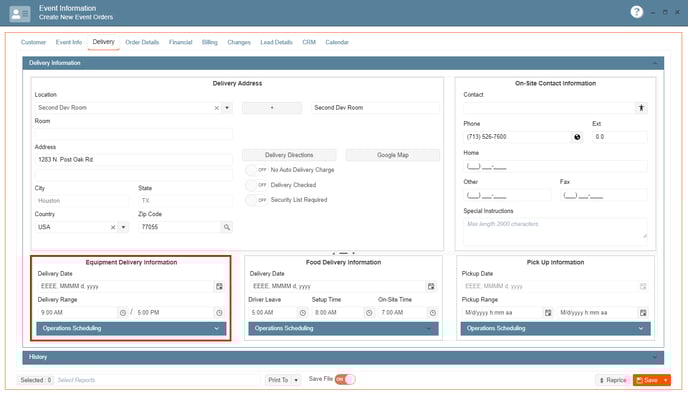This screenshot has width=688, height=396.
Task: Click the Ext field showing 0.0
Action: click(620, 137)
